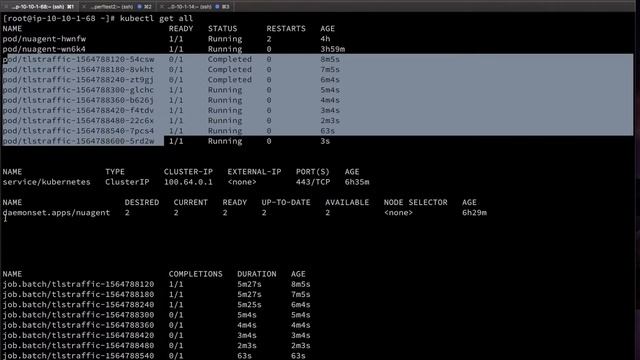Click service/kubernetes in the services table
This screenshot has width=640, height=360.
point(47,182)
